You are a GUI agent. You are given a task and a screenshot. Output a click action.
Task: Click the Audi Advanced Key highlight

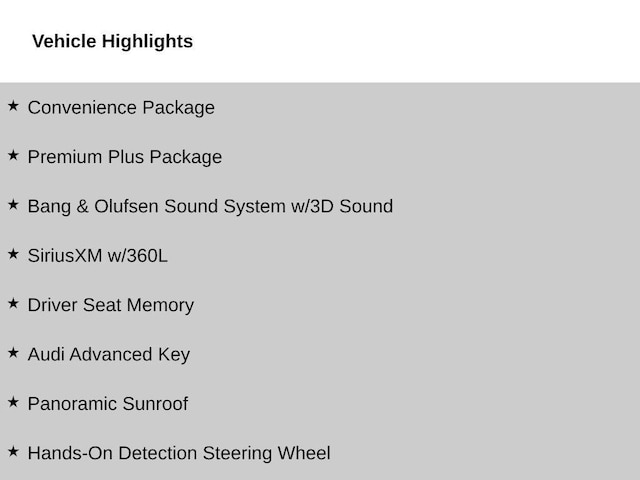109,355
